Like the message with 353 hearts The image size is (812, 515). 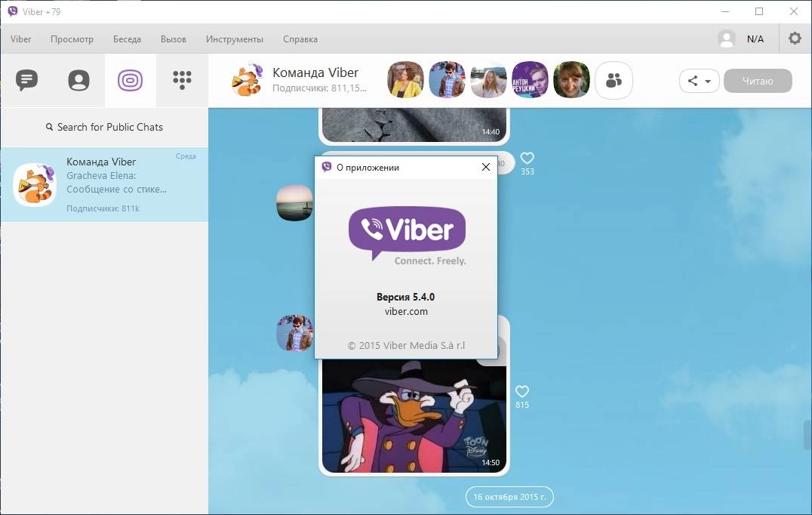pos(527,158)
